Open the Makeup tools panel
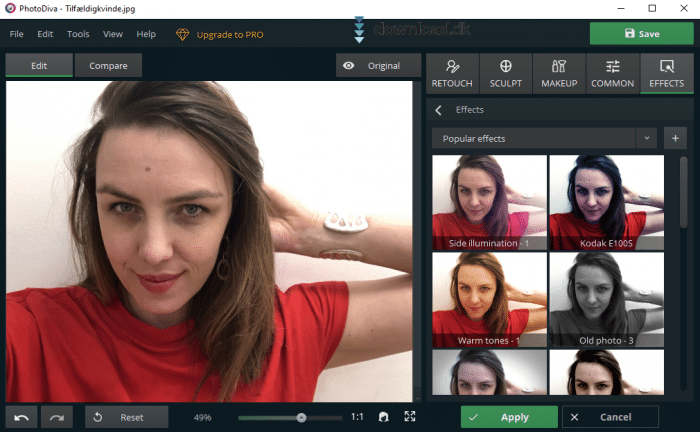Screen dimensions: 700x432 [559, 73]
